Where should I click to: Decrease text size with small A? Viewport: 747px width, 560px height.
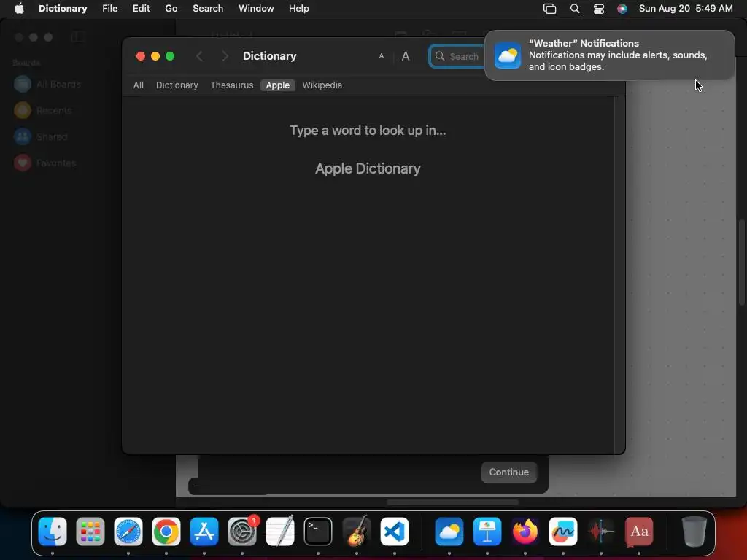click(381, 56)
